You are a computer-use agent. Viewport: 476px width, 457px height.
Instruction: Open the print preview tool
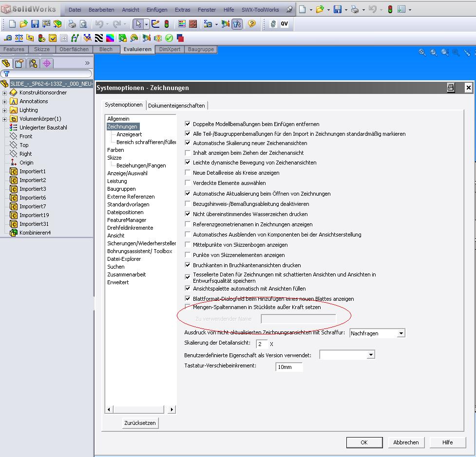(x=83, y=24)
